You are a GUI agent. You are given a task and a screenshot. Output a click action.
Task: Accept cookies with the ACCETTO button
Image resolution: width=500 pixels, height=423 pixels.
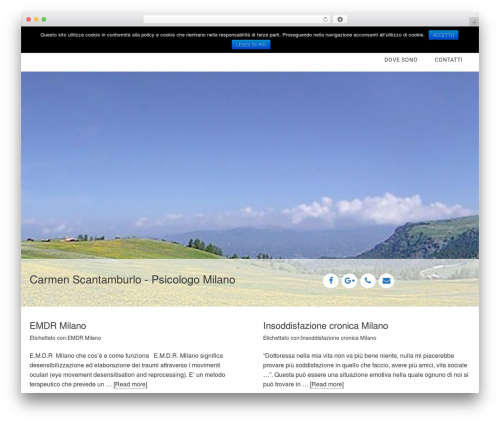click(x=443, y=35)
